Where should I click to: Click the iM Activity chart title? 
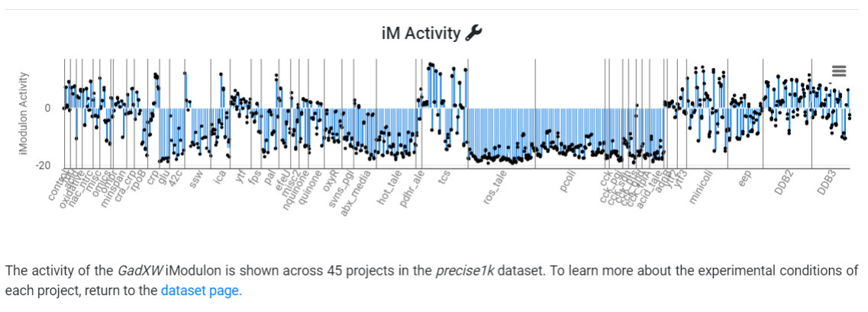pos(421,34)
